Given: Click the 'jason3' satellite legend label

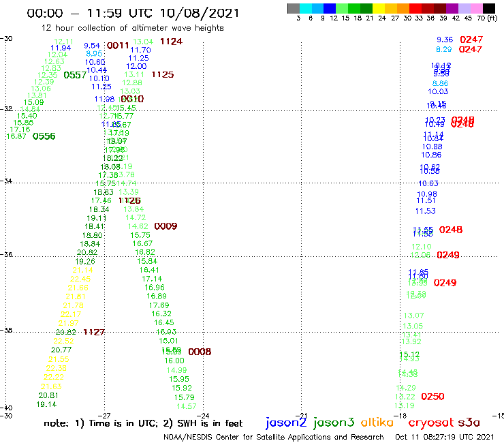Looking at the screenshot, I should 334,423.
